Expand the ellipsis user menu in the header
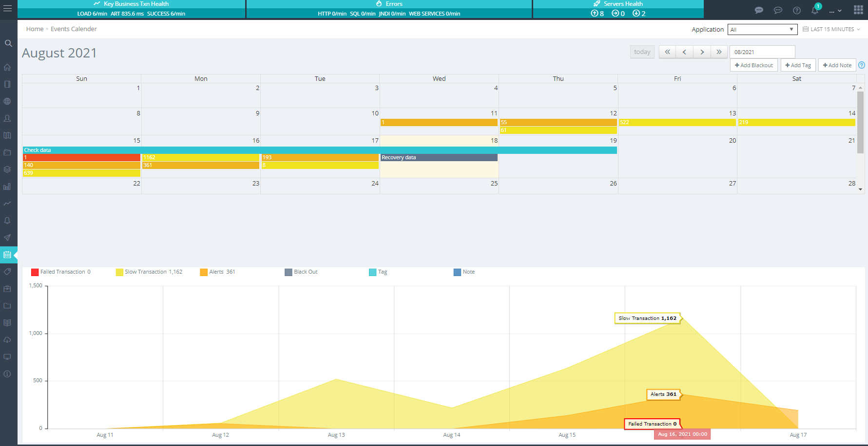 (x=835, y=10)
